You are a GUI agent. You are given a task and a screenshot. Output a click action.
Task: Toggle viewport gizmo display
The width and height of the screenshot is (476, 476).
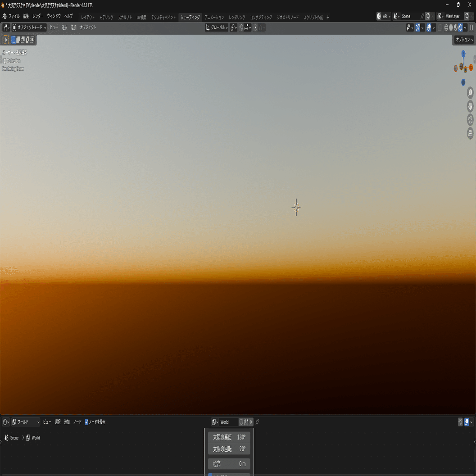point(418,27)
